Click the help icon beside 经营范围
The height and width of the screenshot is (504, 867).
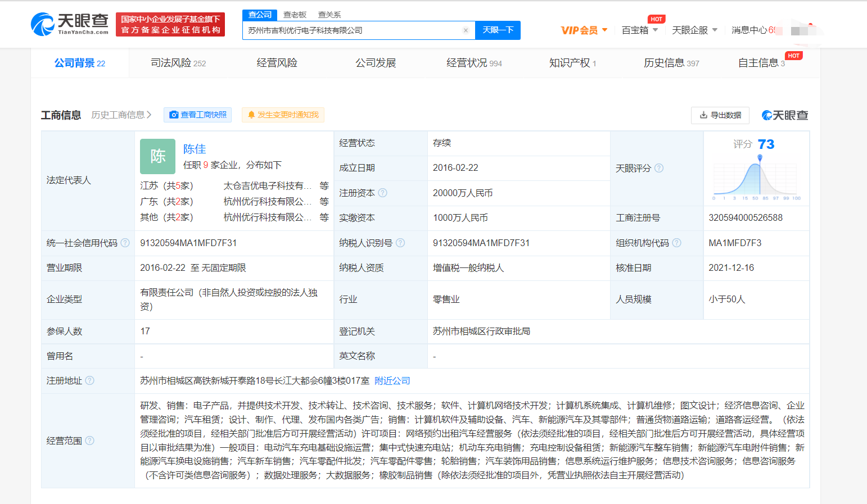89,441
